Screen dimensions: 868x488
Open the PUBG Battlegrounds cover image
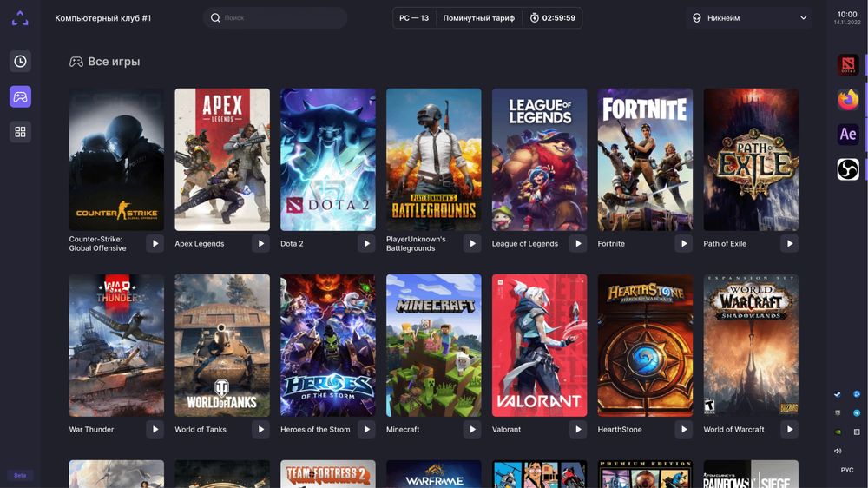pos(433,160)
